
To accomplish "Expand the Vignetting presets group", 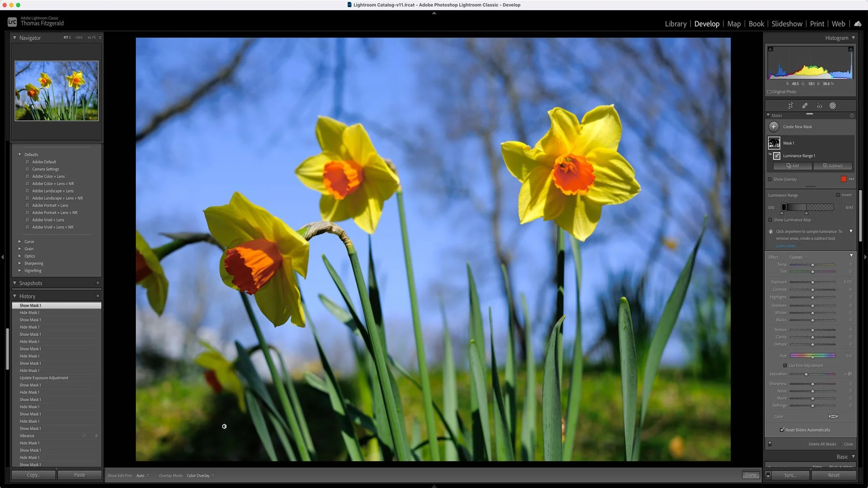I will (x=20, y=271).
